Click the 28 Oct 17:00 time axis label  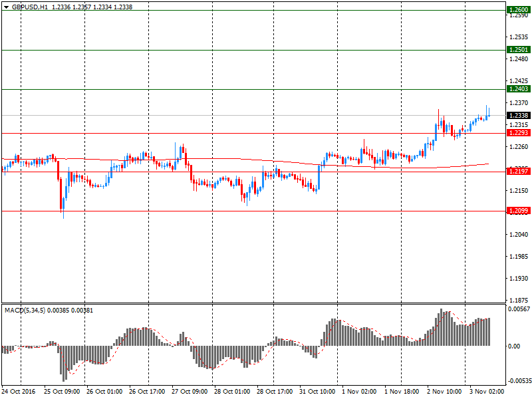[x=275, y=392]
